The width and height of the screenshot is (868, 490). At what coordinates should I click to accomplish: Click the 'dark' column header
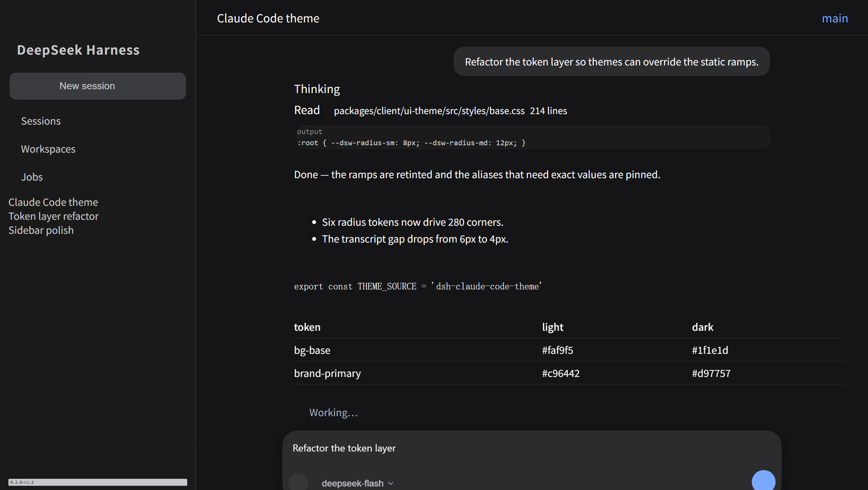tap(702, 327)
